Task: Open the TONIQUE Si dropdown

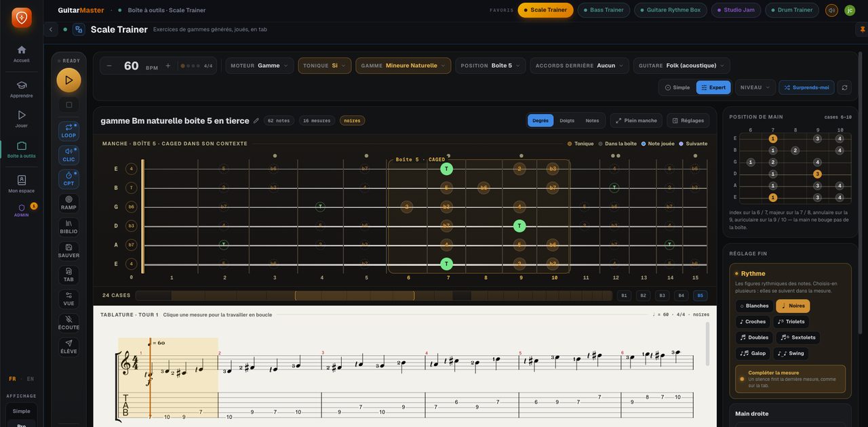Action: pos(325,66)
